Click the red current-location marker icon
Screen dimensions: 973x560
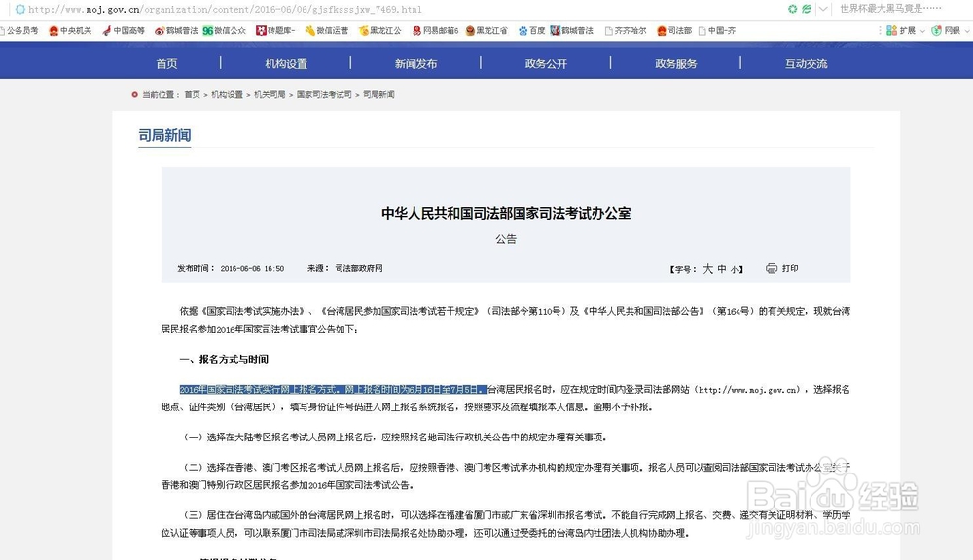click(134, 95)
